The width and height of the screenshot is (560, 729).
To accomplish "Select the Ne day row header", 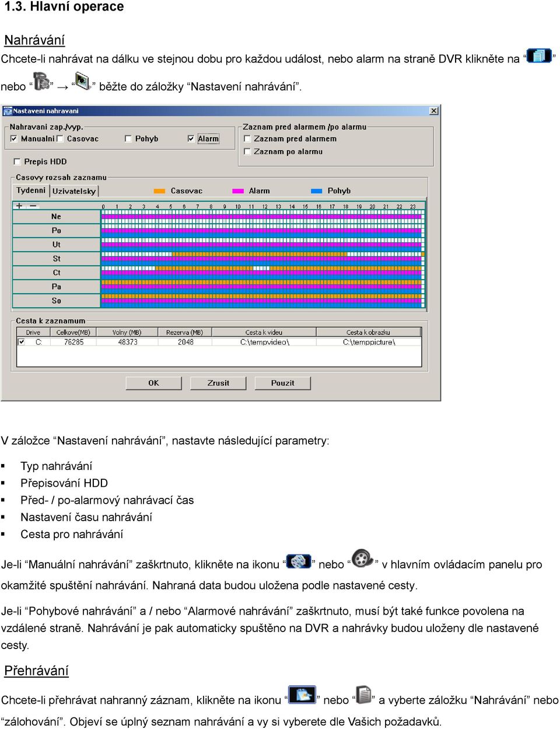I will point(57,217).
